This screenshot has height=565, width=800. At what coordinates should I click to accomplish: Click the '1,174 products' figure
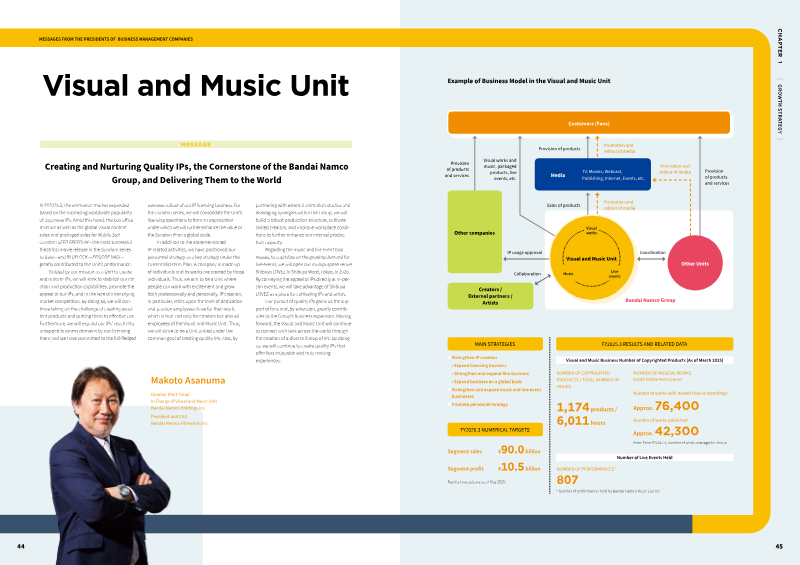[x=587, y=408]
